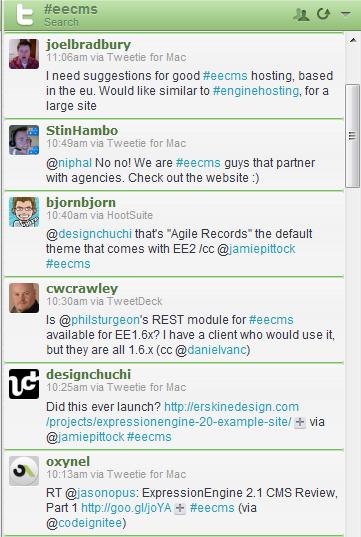Viewport: 361px width, 537px height.
Task: Click the designchuchi black logo avatar
Action: [x=24, y=384]
